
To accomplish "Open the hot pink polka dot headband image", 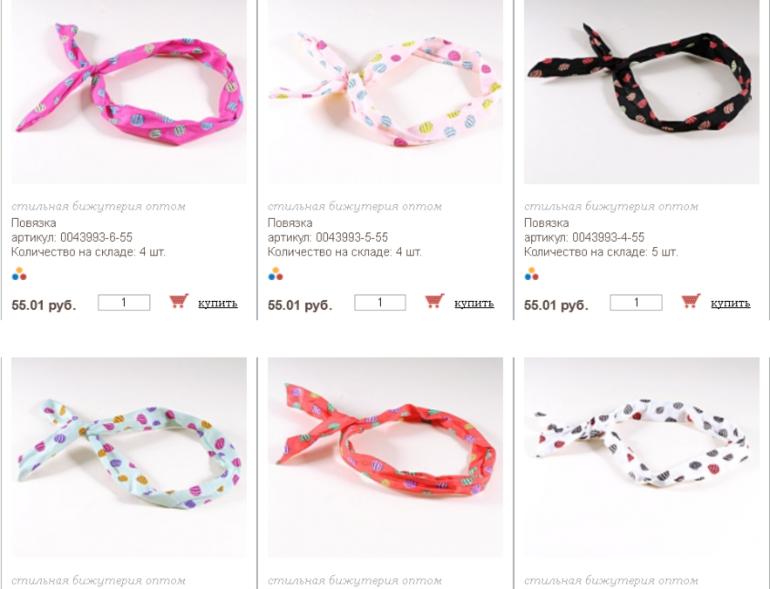I will pyautogui.click(x=129, y=92).
